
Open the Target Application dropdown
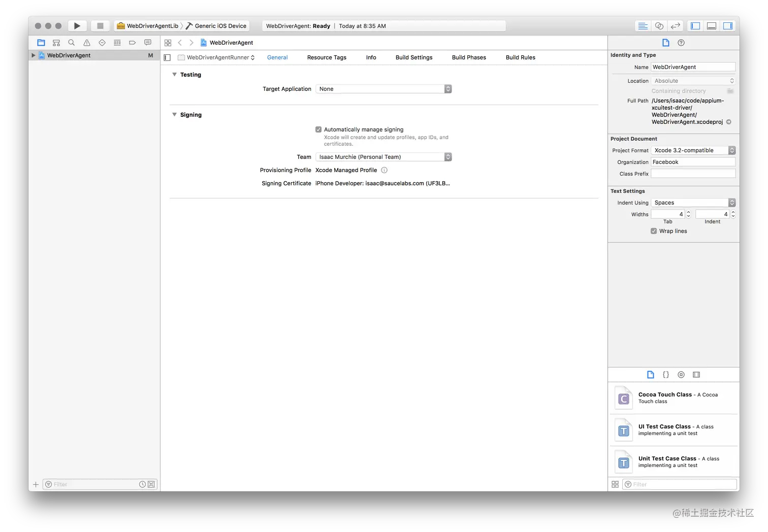click(x=383, y=89)
